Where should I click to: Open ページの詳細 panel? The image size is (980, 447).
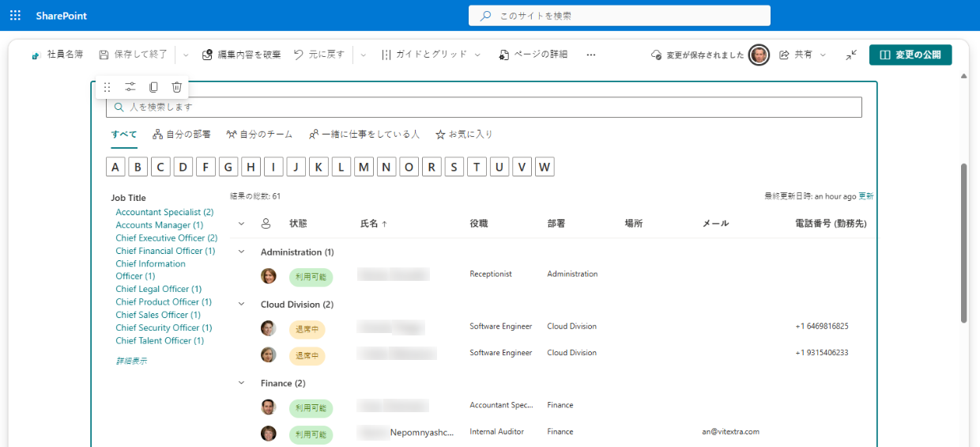tap(533, 55)
